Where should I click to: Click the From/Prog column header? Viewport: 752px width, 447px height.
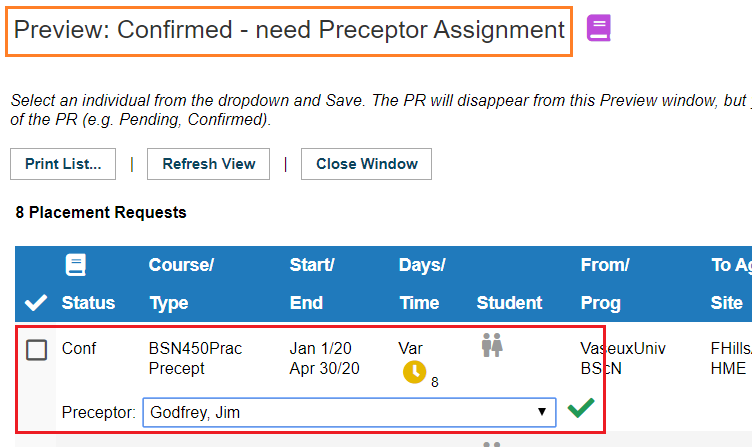pos(605,283)
